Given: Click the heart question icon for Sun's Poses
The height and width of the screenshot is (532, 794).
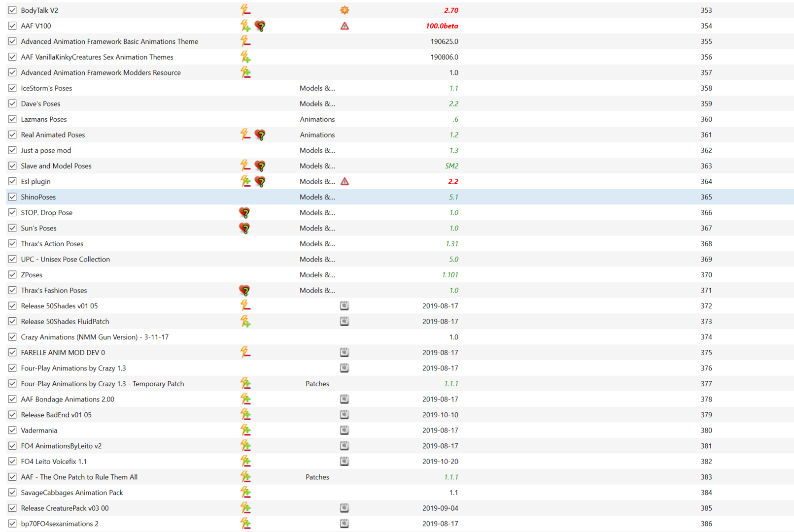Looking at the screenshot, I should [x=244, y=228].
